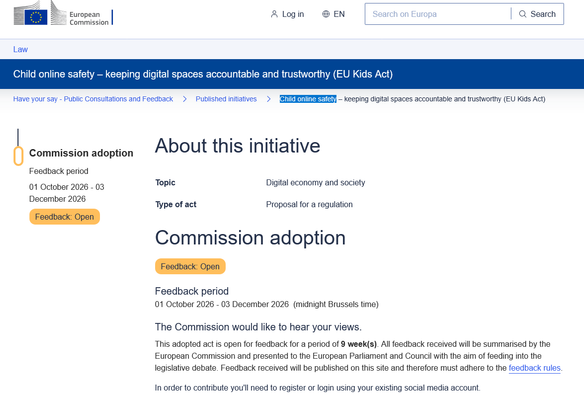Select the sidebar Commission adoption step

pyautogui.click(x=81, y=153)
